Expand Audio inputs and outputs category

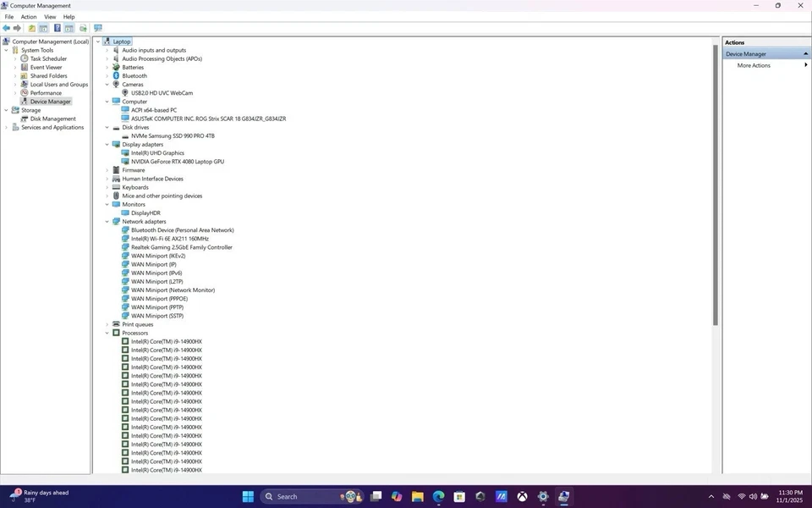107,50
